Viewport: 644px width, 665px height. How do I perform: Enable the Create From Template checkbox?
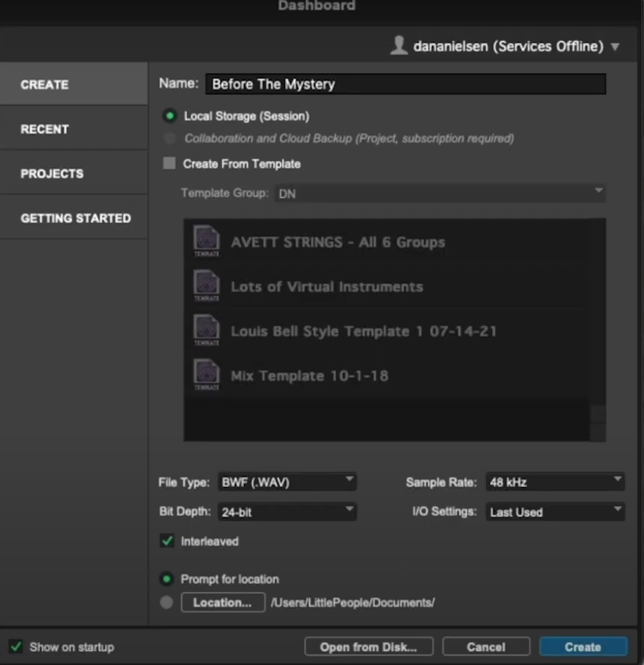tap(169, 163)
